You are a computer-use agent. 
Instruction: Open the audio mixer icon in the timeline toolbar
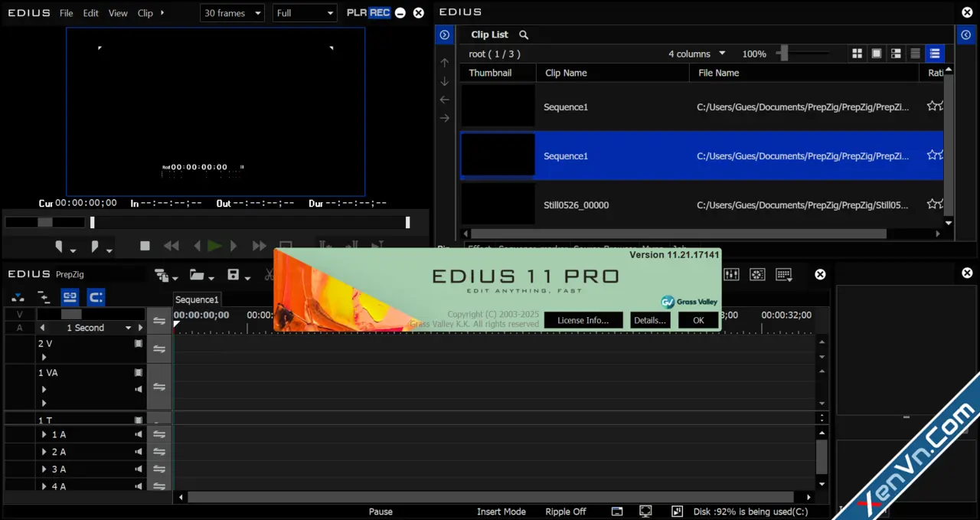(731, 274)
